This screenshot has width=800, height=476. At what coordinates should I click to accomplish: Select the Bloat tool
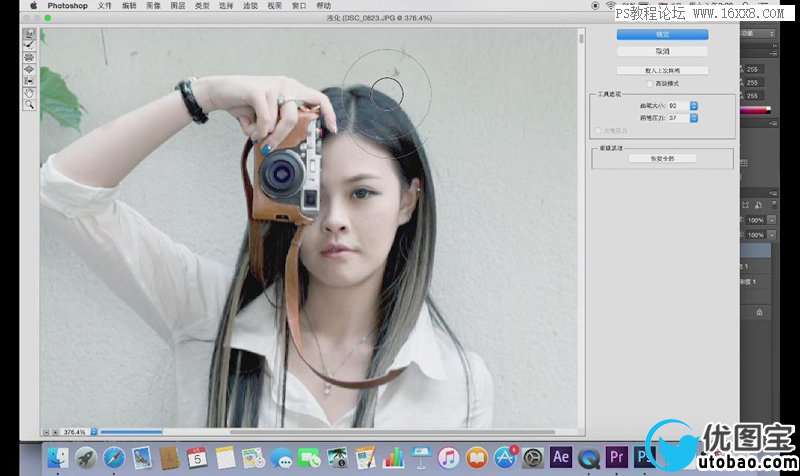[x=29, y=69]
